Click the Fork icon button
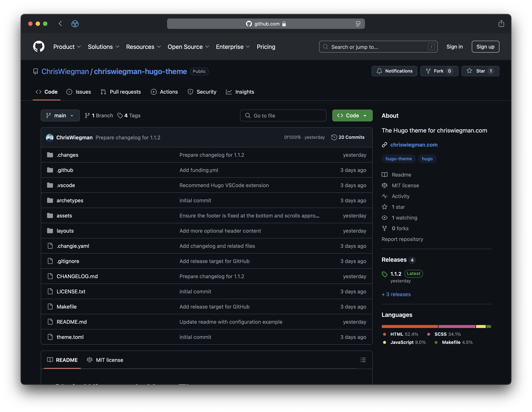The width and height of the screenshot is (532, 412). [x=428, y=71]
